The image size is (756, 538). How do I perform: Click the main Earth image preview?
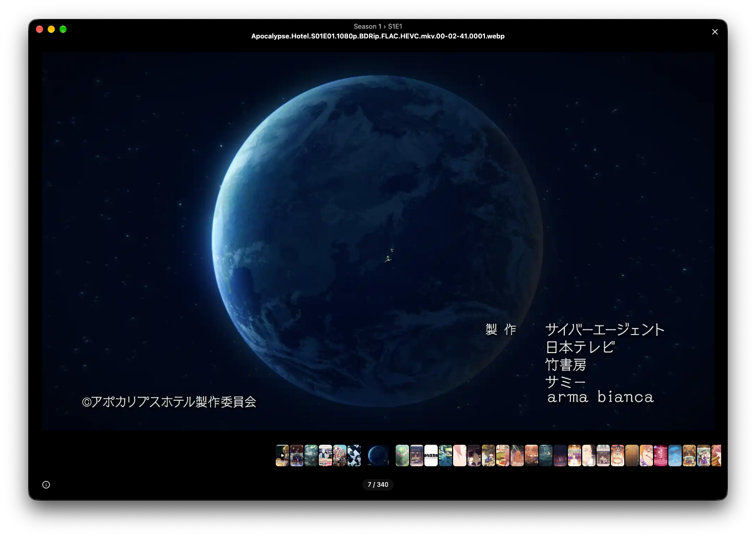click(378, 241)
